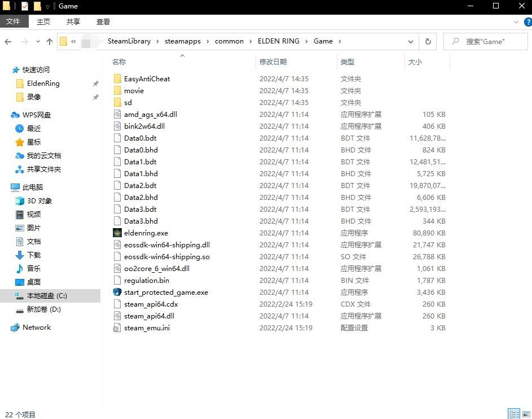Click the EasyAntiCheat folder icon
This screenshot has width=532, height=419.
[117, 78]
